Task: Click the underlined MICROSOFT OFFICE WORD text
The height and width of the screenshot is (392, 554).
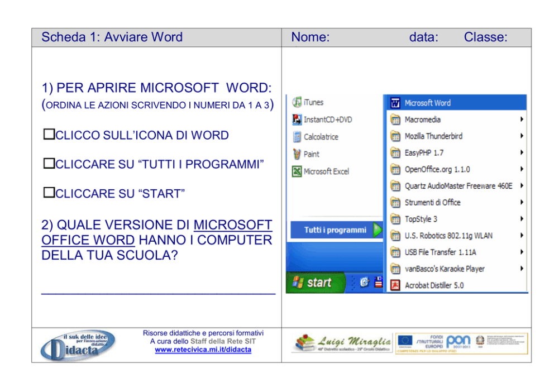Action: pyautogui.click(x=157, y=232)
